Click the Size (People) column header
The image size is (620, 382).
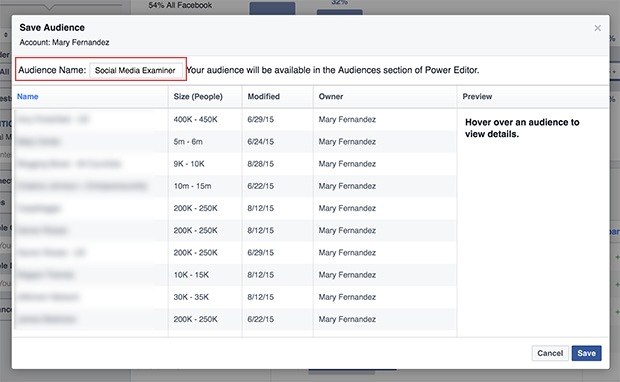coord(198,96)
